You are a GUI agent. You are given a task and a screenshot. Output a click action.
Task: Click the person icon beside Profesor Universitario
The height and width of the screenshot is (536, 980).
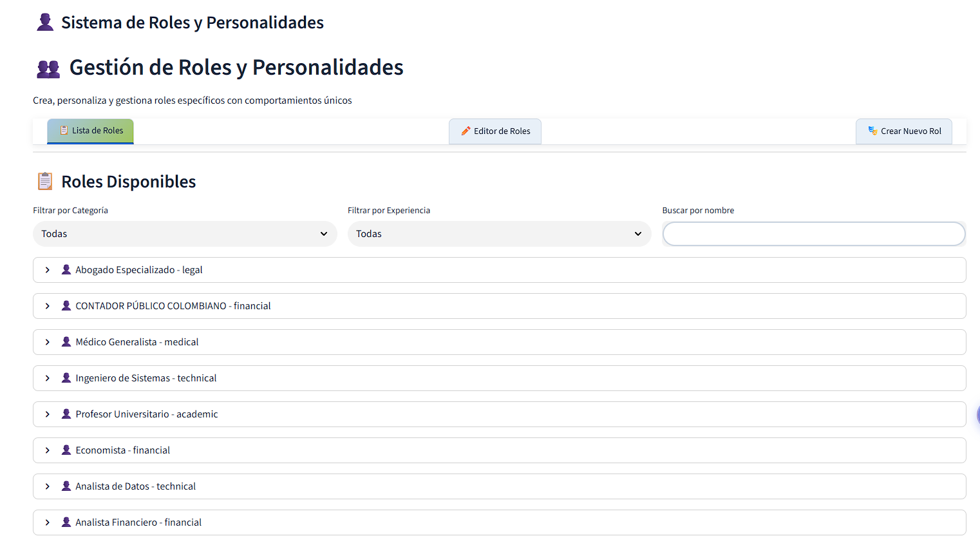click(x=66, y=414)
